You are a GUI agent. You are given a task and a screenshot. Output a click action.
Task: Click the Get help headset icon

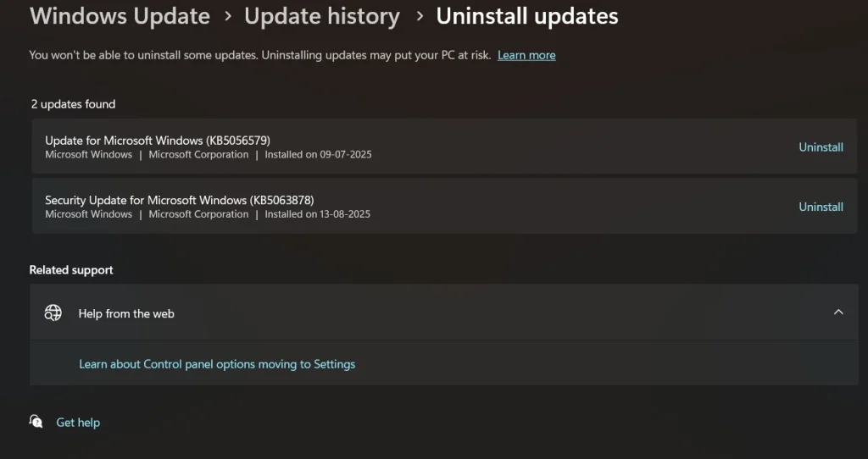pos(36,422)
